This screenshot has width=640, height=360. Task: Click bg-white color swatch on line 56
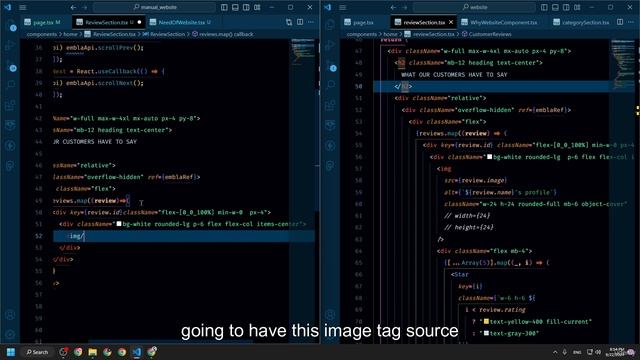pyautogui.click(x=489, y=157)
